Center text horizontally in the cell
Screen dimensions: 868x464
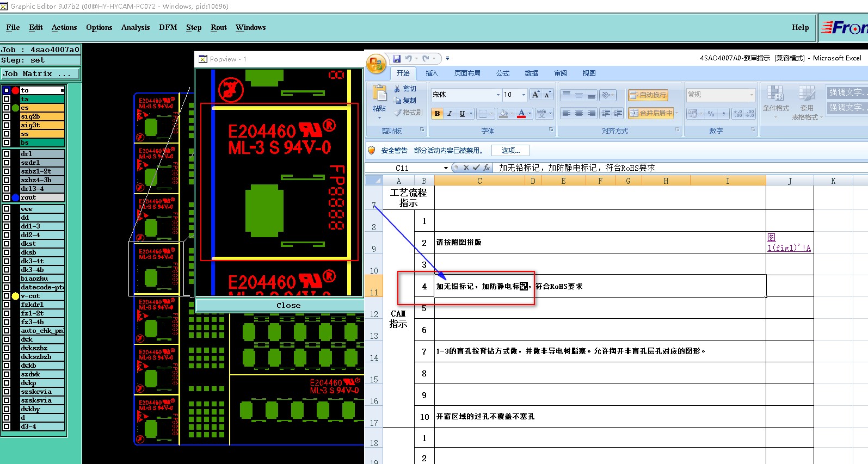[x=579, y=113]
